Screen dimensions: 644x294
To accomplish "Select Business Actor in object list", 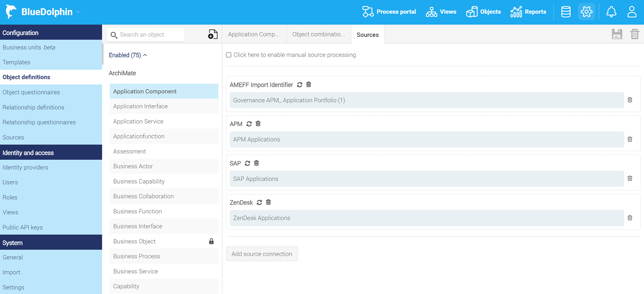I will (164, 167).
